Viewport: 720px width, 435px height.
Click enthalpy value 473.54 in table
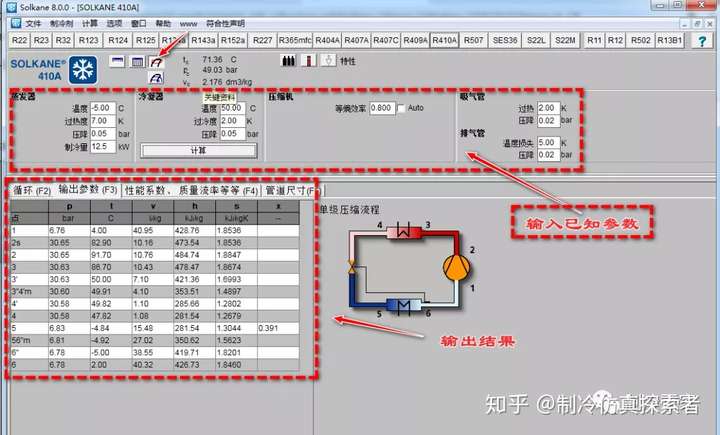[194, 243]
